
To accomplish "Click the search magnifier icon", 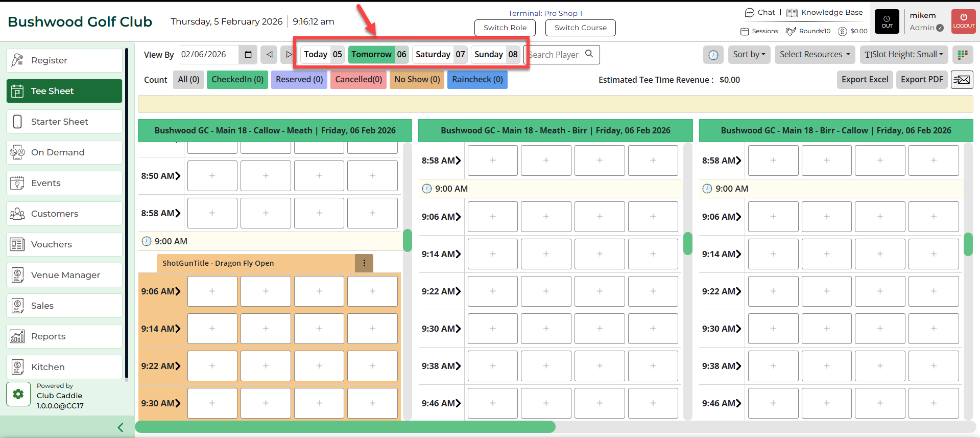I will click(589, 54).
